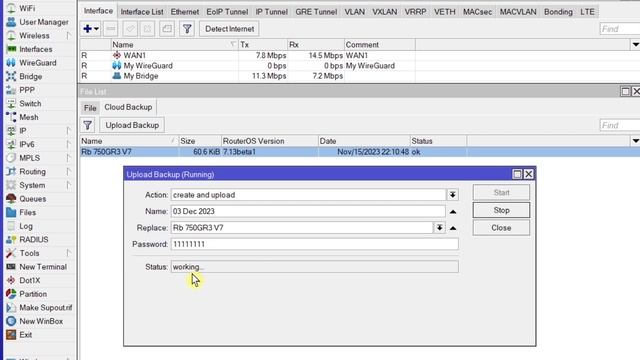Expand the System submenu
Image resolution: width=640 pixels, height=360 pixels.
(68, 185)
